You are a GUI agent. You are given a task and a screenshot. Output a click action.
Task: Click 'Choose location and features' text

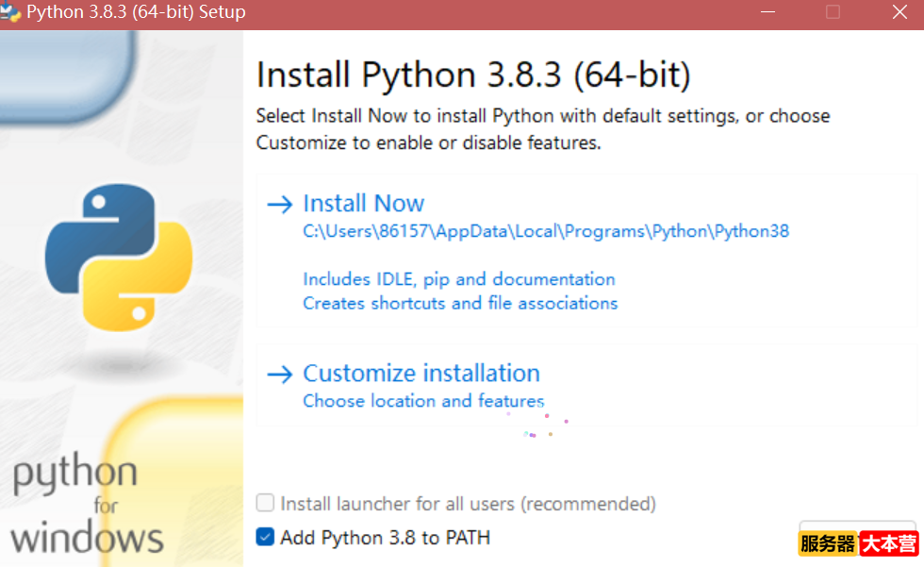click(423, 401)
